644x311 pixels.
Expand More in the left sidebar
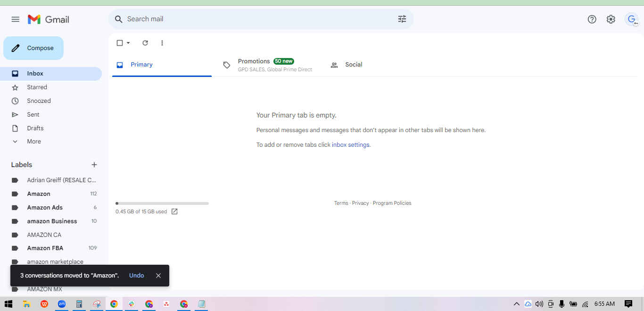pyautogui.click(x=34, y=142)
